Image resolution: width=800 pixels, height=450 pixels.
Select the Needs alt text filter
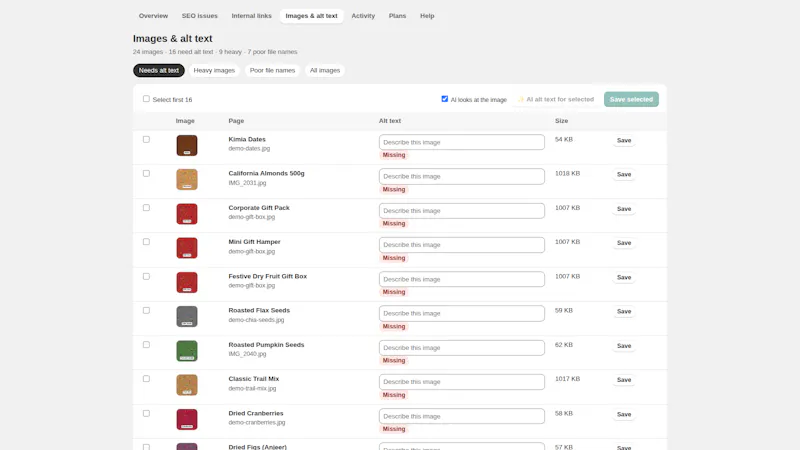[159, 70]
